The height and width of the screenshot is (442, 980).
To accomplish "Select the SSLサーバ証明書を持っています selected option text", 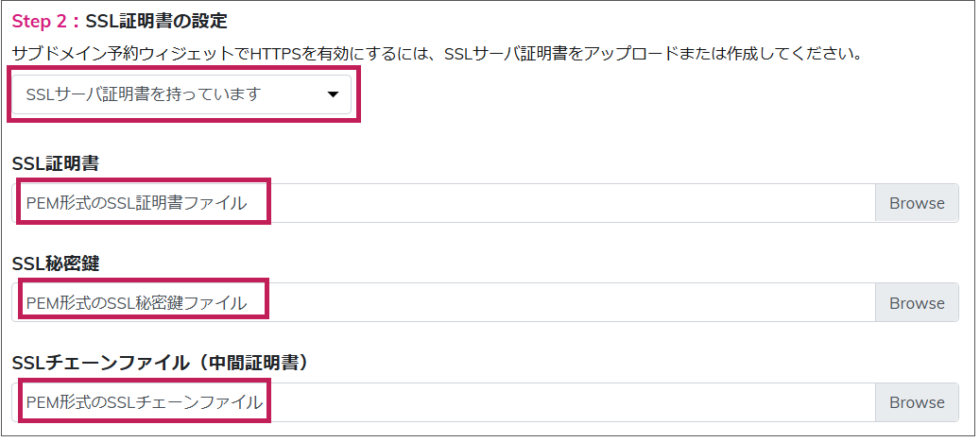I will (x=143, y=94).
